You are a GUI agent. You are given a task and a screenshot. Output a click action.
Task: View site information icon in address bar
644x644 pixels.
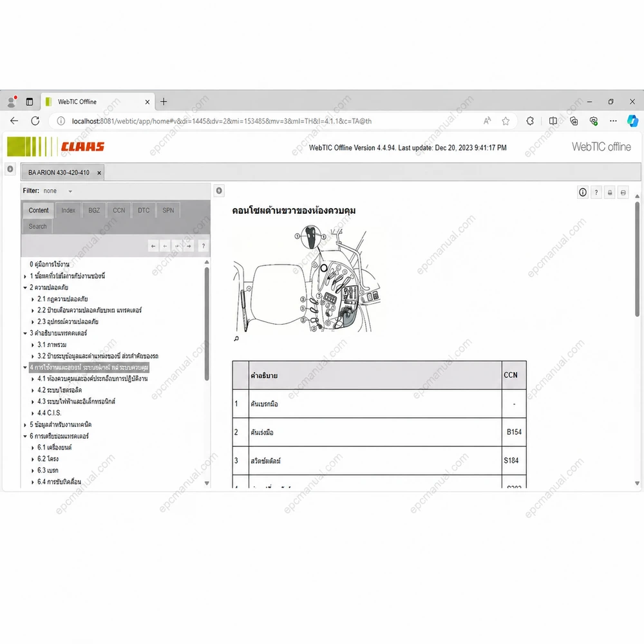[x=61, y=121]
